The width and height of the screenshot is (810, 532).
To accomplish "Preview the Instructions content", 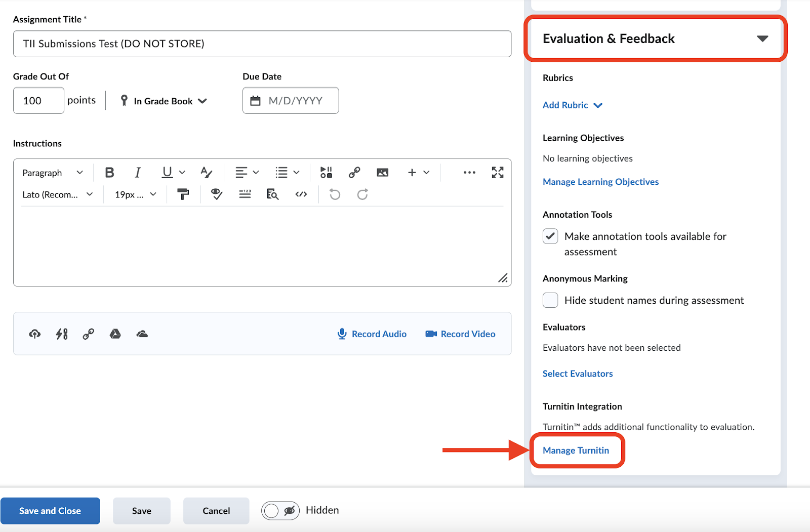I will pos(273,194).
